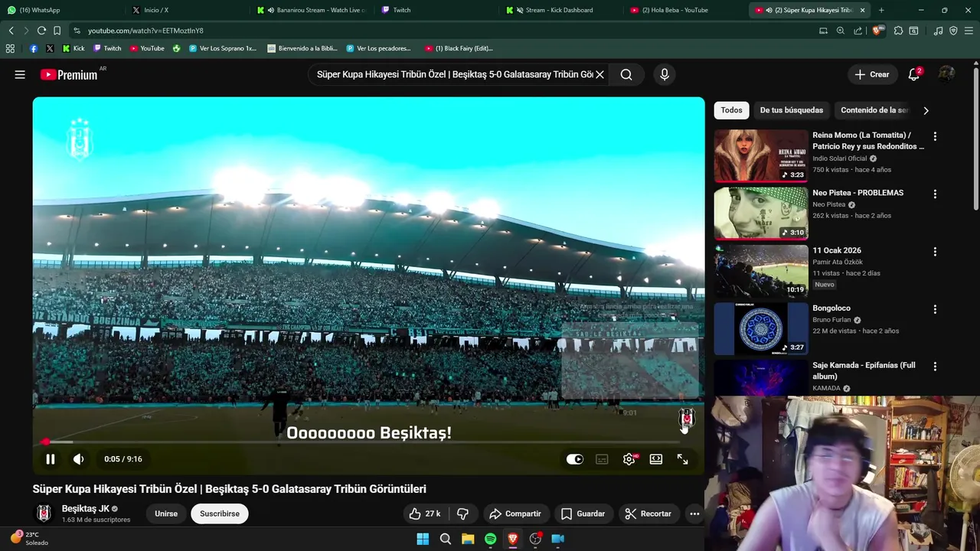Open options for Reina Momo video
Viewport: 980px width, 551px height.
(935, 136)
